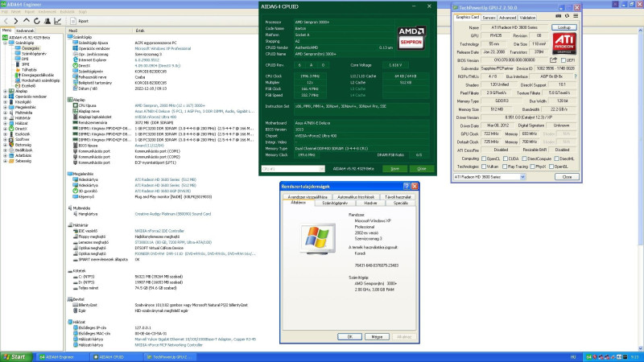Open the Microsoft Windows XP Professional link
Image resolution: width=644 pixels, height=362 pixels.
163,48
